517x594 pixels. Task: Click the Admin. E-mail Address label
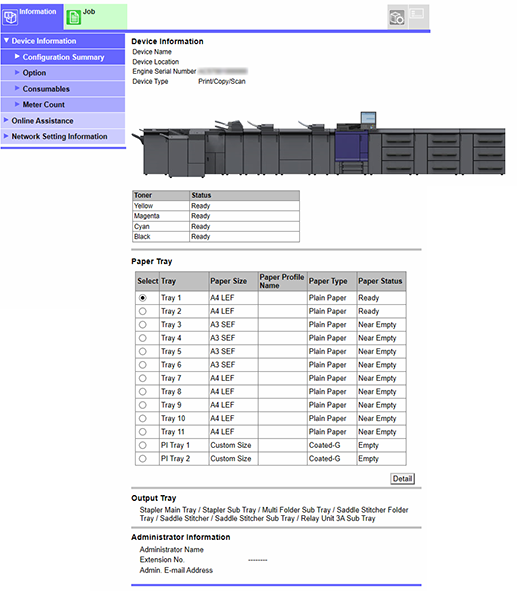176,571
